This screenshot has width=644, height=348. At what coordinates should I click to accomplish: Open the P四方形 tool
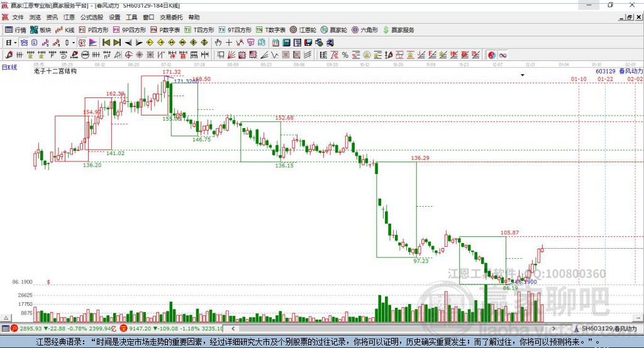coord(94,30)
